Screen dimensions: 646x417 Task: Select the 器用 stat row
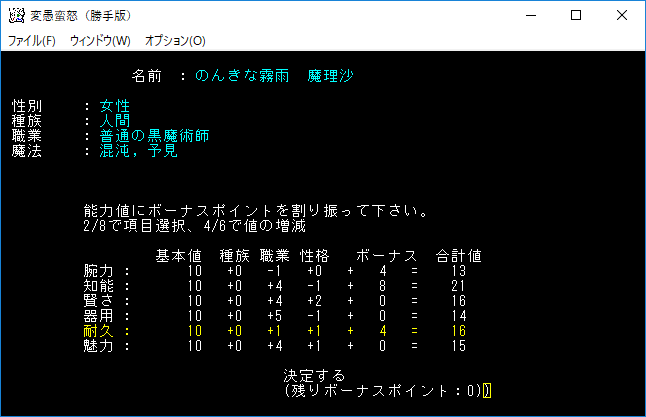coord(105,316)
